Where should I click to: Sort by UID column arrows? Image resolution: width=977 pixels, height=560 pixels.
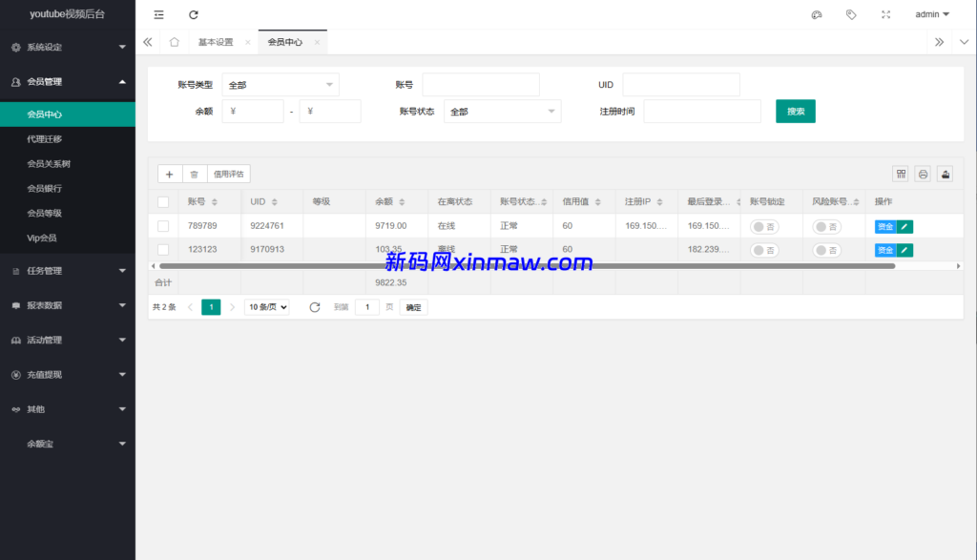[275, 202]
